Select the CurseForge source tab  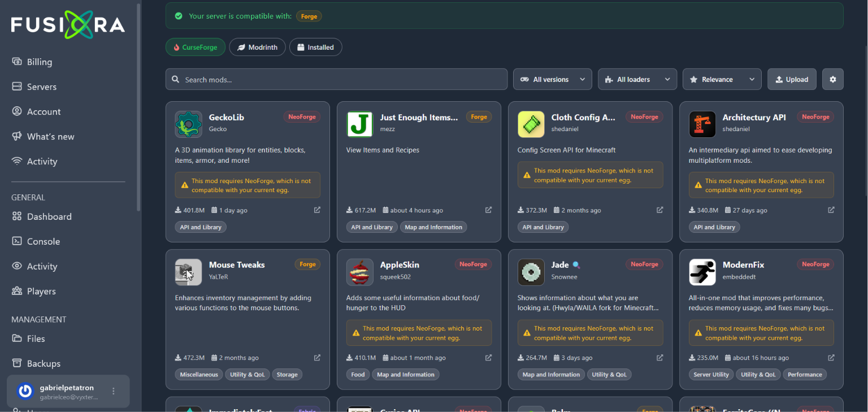(x=195, y=47)
